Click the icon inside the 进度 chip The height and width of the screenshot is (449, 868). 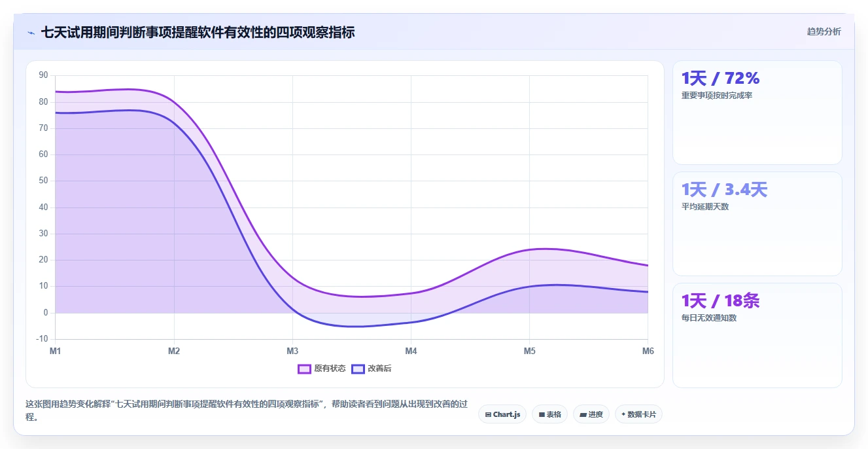pyautogui.click(x=583, y=414)
